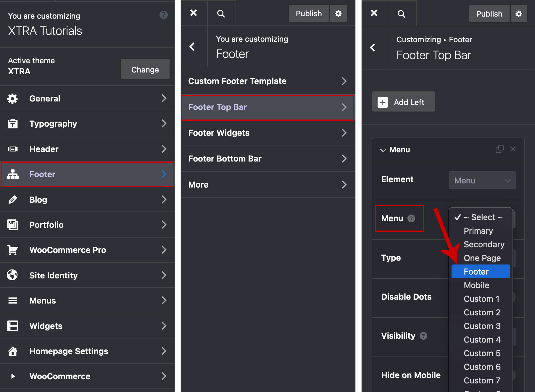Click the help icon next to Visibility
The height and width of the screenshot is (392, 535).
(x=423, y=336)
